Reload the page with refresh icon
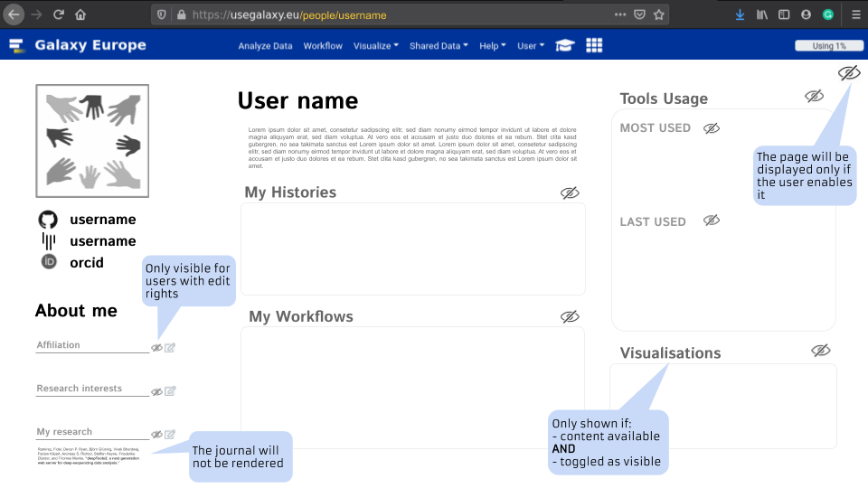This screenshot has height=488, width=868. pos(59,14)
